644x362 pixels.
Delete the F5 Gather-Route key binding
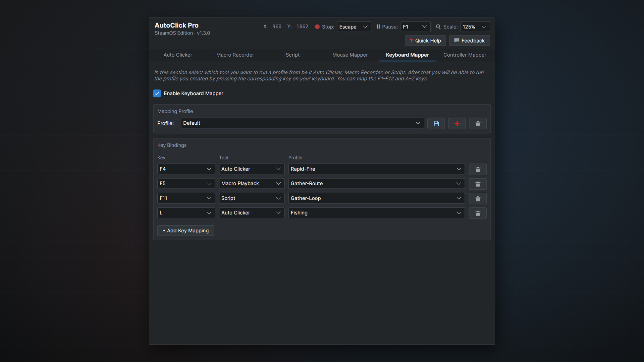478,184
